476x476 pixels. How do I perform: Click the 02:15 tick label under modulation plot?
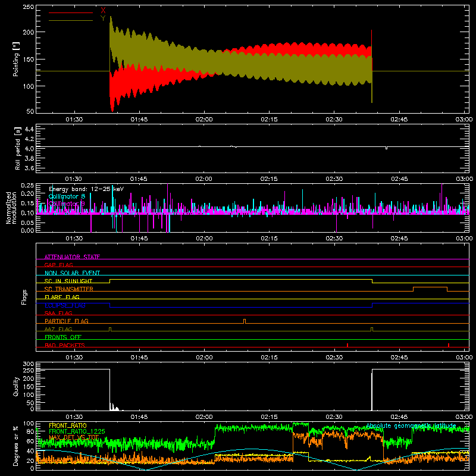click(269, 239)
